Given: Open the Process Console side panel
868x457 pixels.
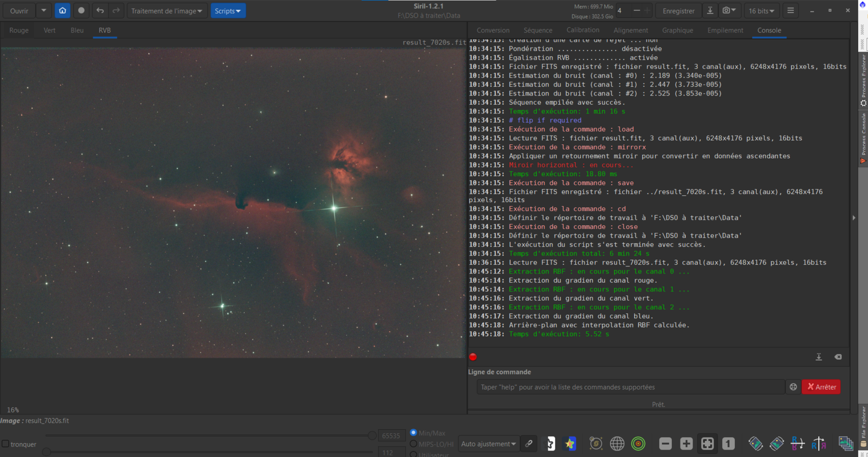Looking at the screenshot, I should pyautogui.click(x=863, y=138).
